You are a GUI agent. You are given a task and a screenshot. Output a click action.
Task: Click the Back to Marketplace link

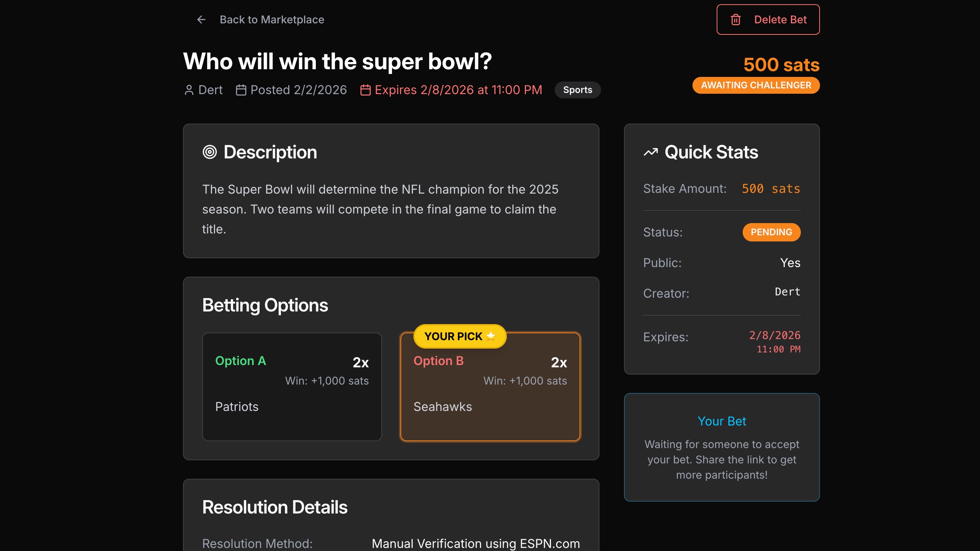click(x=272, y=20)
